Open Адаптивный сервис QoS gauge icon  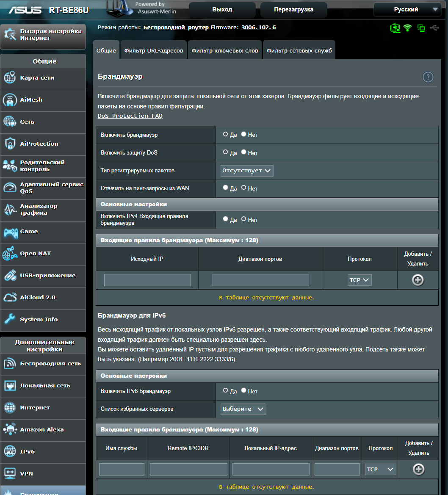10,188
